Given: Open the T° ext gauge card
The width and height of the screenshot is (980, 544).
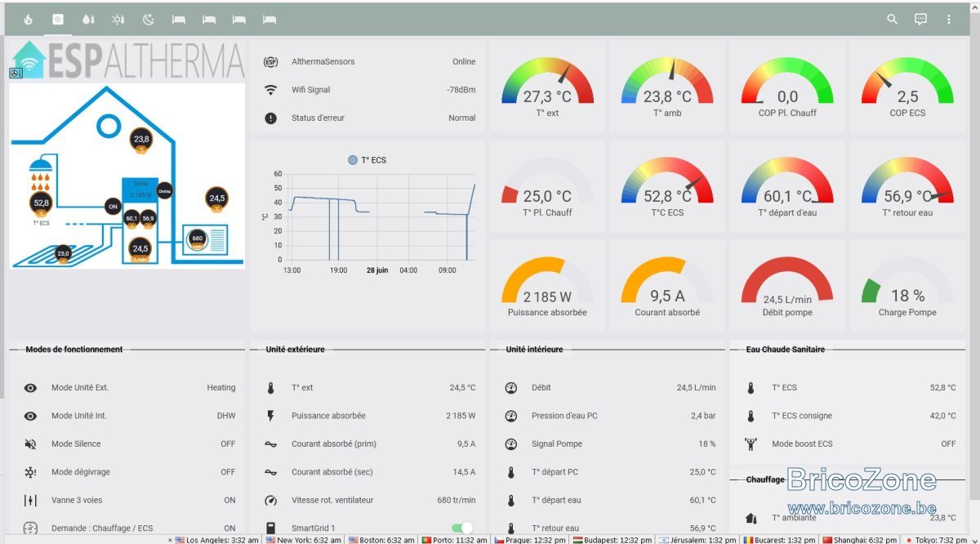Looking at the screenshot, I should click(x=547, y=87).
